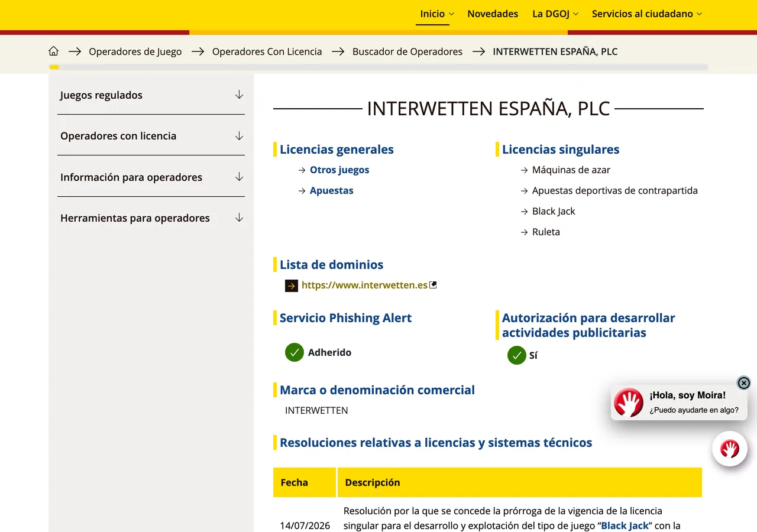Click the green Adherido check icon
Screen dimensions: 757x532
point(295,352)
